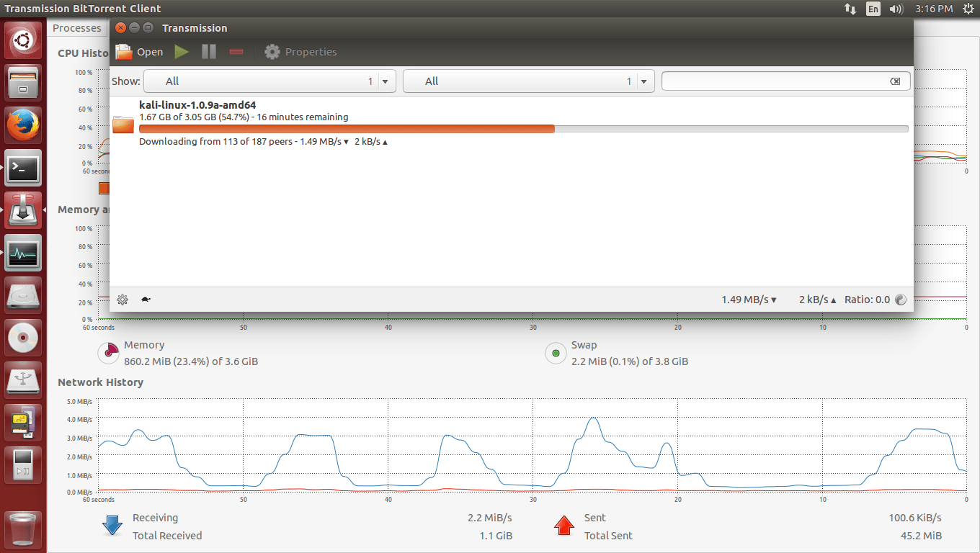This screenshot has height=553, width=980.
Task: Open the Trash in the launcher
Action: point(24,529)
